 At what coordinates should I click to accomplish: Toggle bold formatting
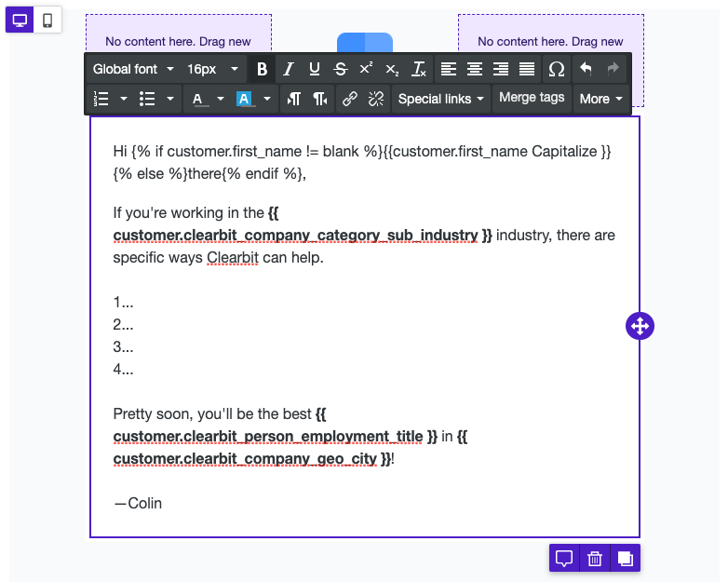pos(262,69)
